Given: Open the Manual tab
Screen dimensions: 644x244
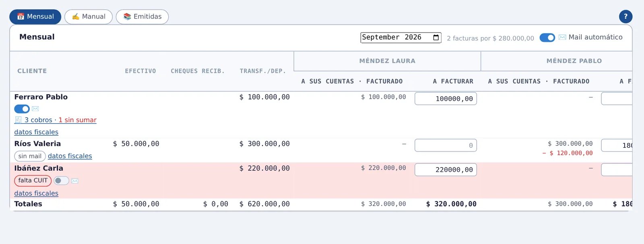Looking at the screenshot, I should coord(89,17).
